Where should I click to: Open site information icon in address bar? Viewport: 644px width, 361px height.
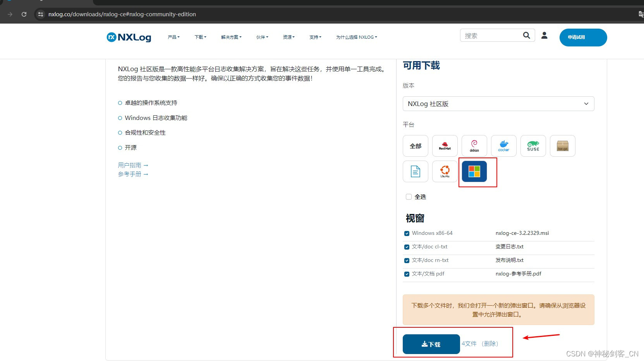[41, 14]
